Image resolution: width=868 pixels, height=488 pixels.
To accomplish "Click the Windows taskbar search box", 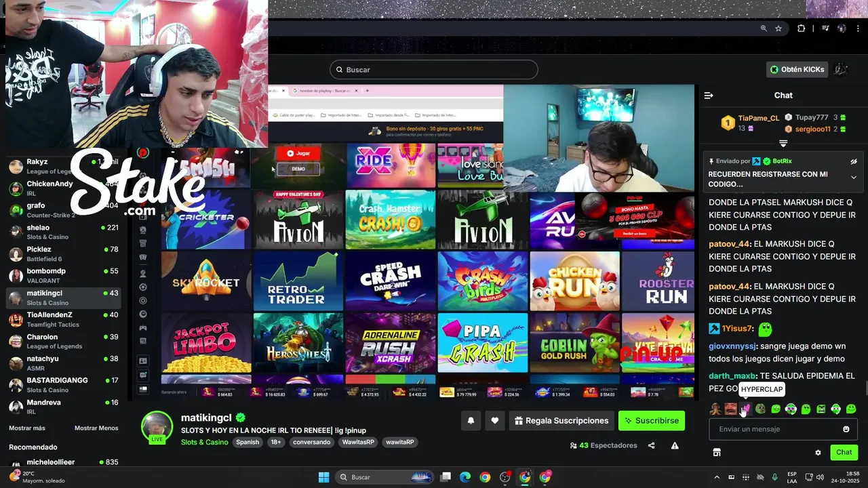I will [384, 477].
